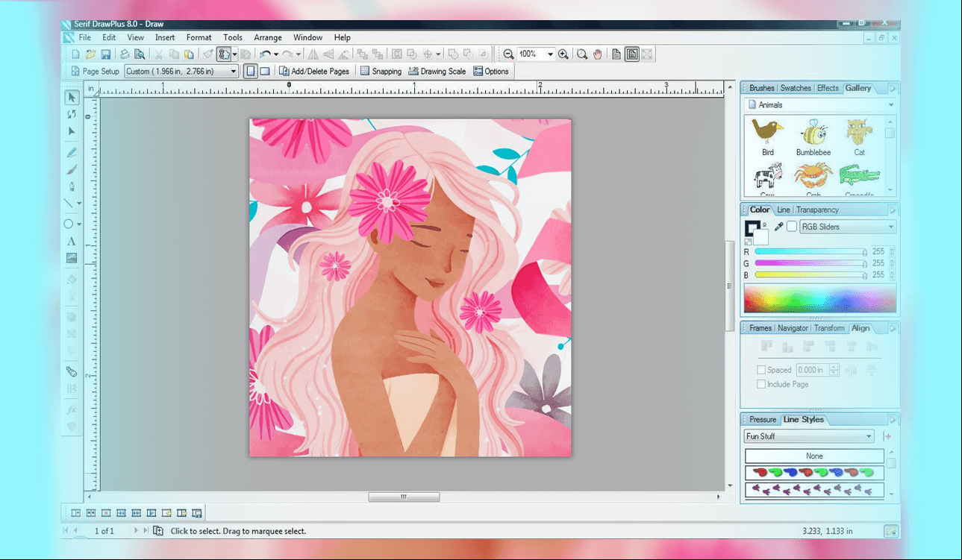This screenshot has height=560, width=962.
Task: Open the line tool flyout arrow
Action: 79,204
